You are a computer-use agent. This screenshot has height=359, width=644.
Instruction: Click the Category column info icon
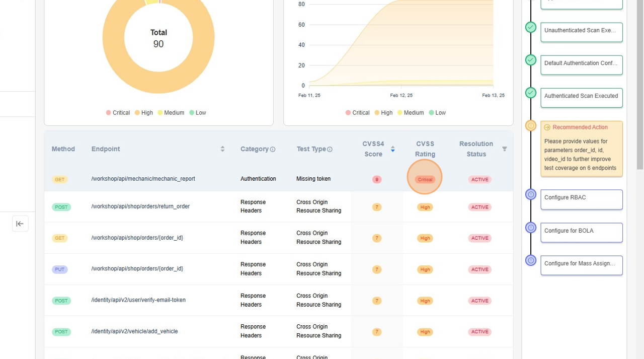click(x=273, y=150)
